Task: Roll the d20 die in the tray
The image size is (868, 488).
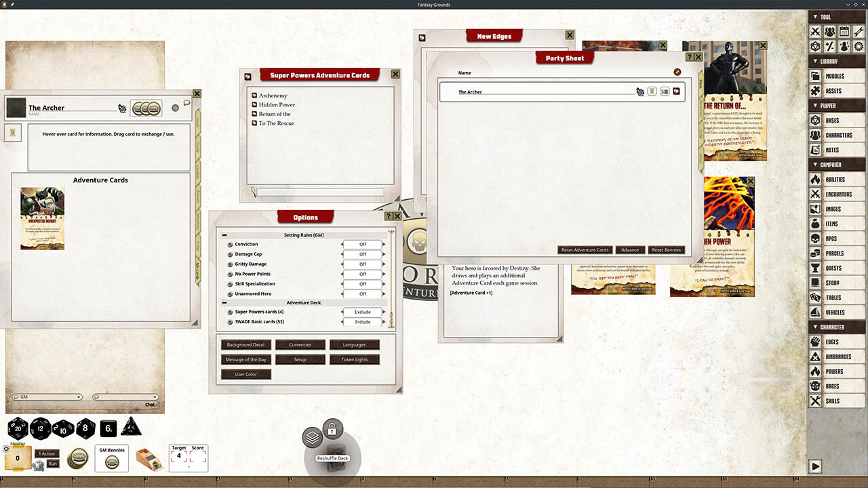Action: click(17, 428)
